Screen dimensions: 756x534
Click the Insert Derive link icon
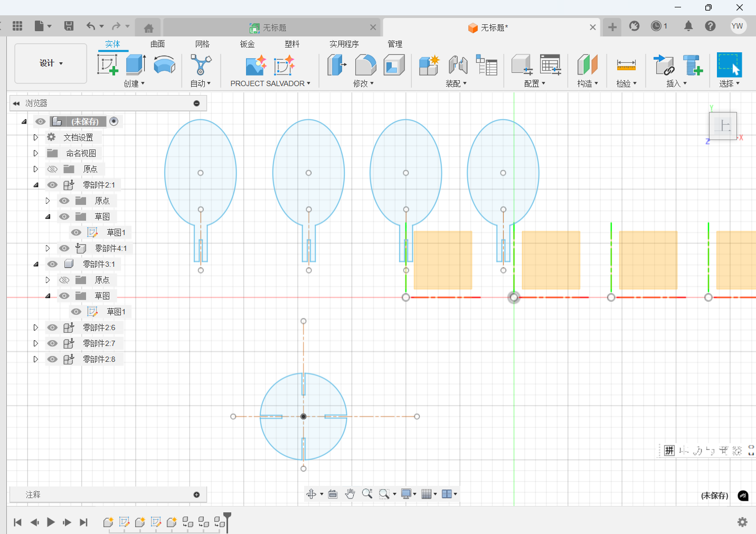pyautogui.click(x=664, y=65)
